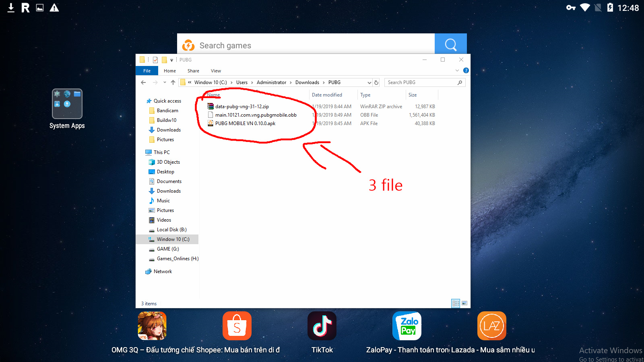The image size is (644, 362).
Task: Click the blue search magnifier button
Action: click(451, 44)
